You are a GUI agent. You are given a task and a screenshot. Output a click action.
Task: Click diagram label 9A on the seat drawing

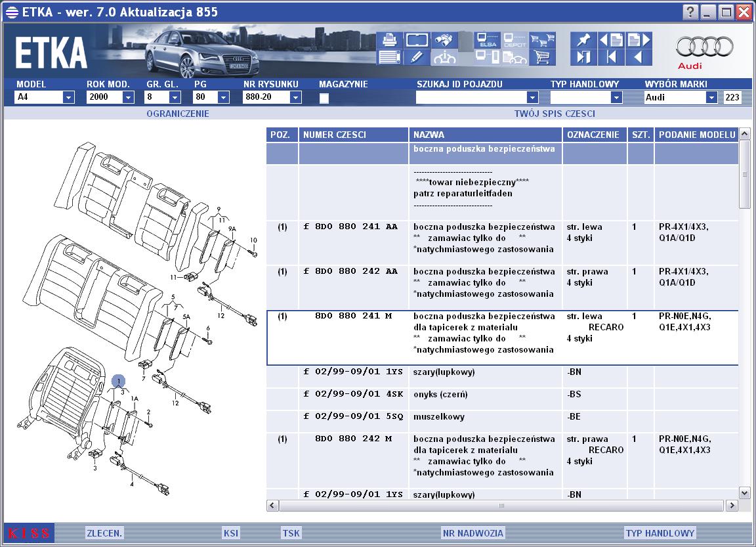(x=232, y=229)
